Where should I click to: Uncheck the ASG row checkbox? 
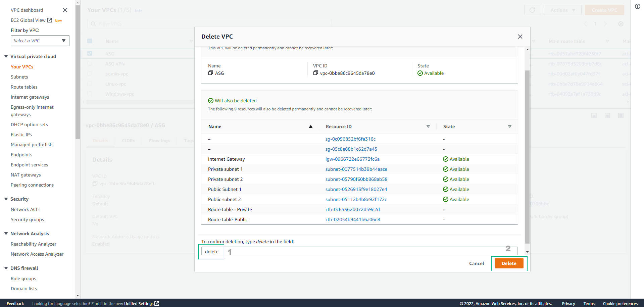pyautogui.click(x=90, y=53)
